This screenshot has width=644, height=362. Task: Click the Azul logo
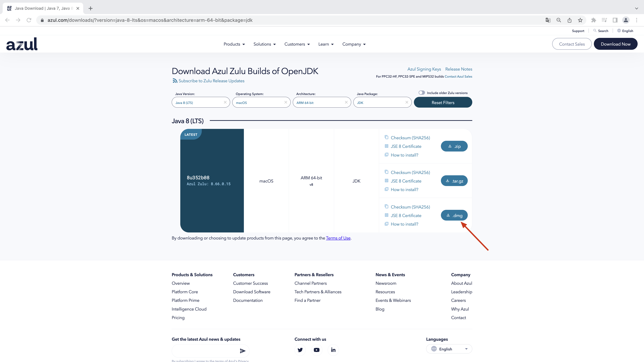(x=22, y=44)
